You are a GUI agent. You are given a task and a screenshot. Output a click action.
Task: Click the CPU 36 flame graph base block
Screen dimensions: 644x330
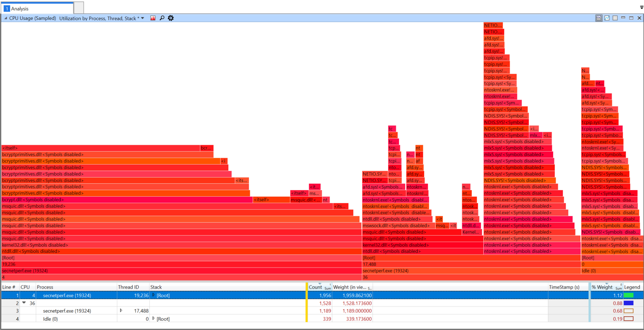coord(502,277)
